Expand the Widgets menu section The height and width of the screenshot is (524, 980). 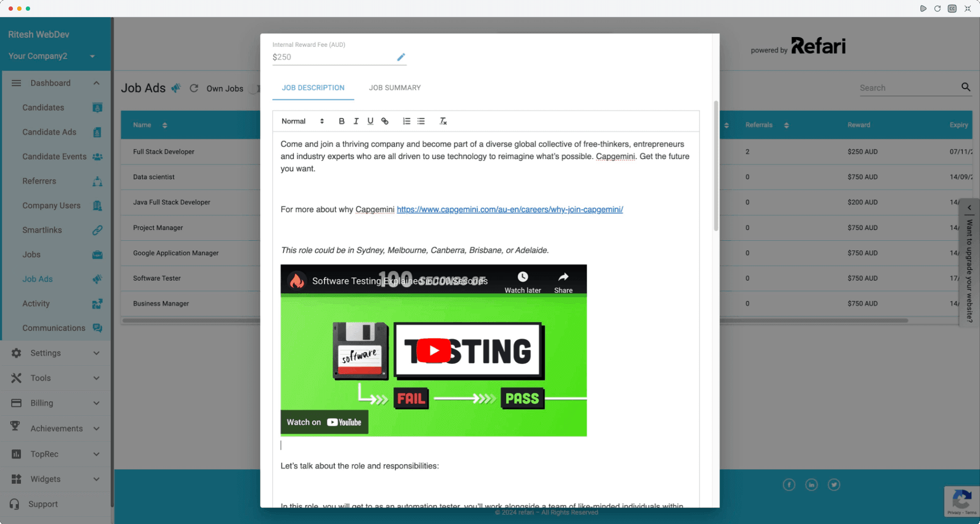tap(97, 479)
